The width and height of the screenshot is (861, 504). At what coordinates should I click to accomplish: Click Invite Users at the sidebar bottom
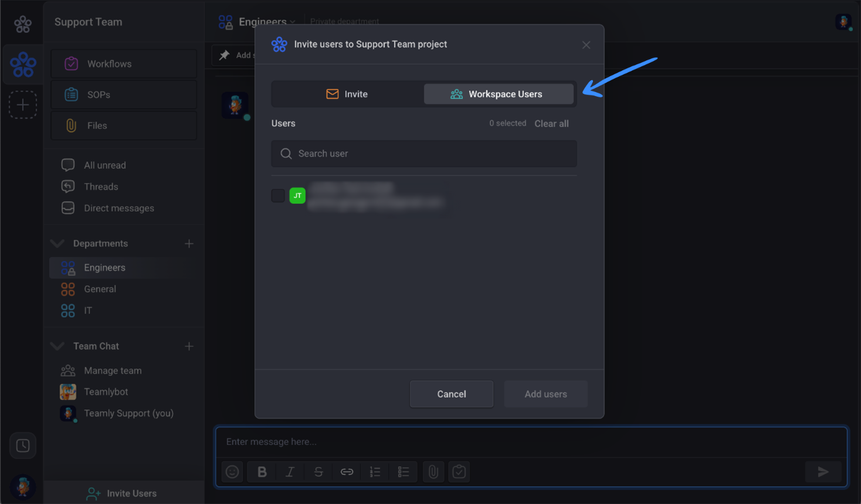124,493
